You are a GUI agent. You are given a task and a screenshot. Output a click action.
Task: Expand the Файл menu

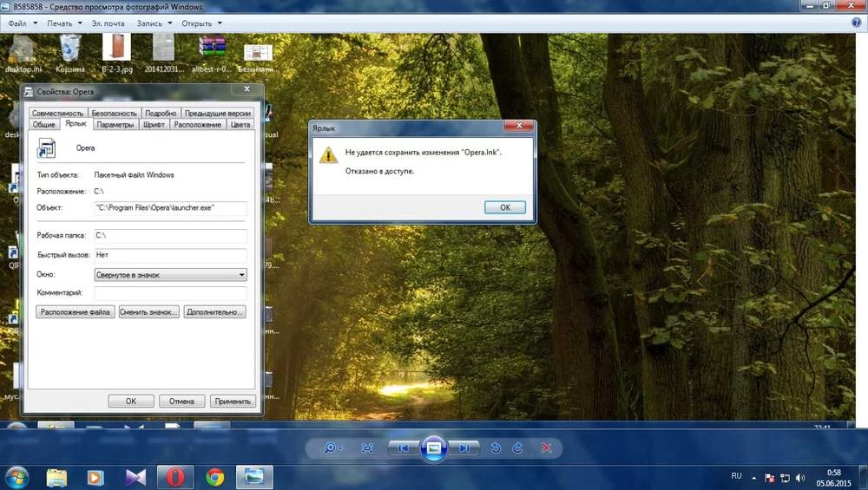[21, 23]
